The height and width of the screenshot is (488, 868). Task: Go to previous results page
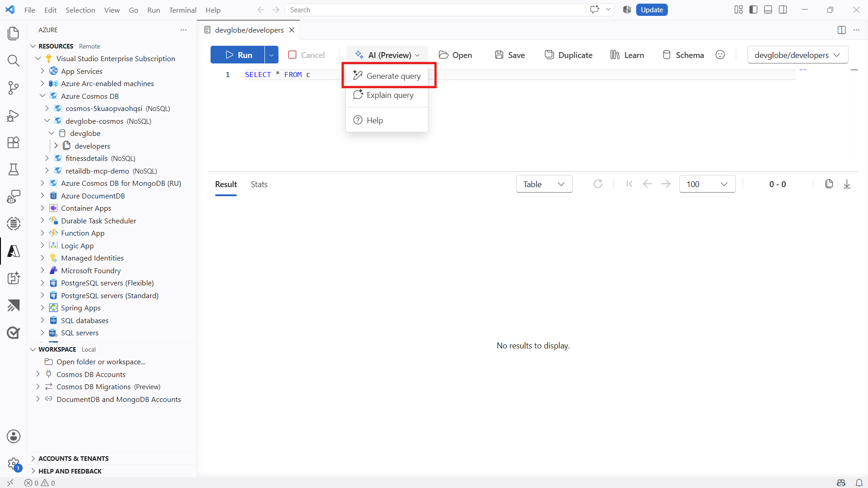point(647,184)
